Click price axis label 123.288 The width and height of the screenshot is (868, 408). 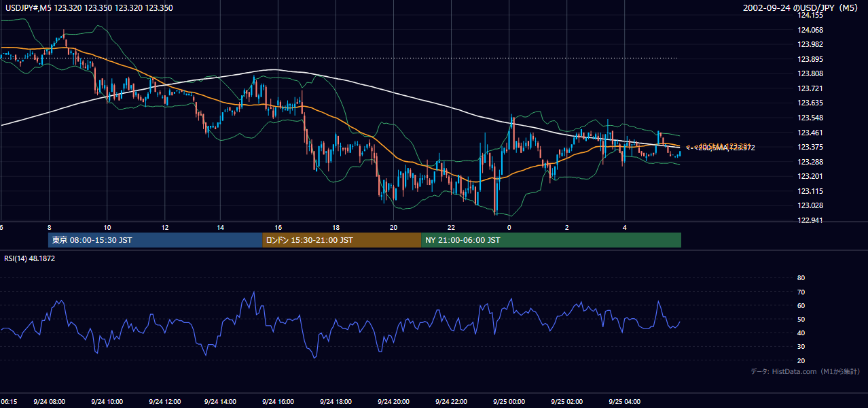tap(810, 162)
